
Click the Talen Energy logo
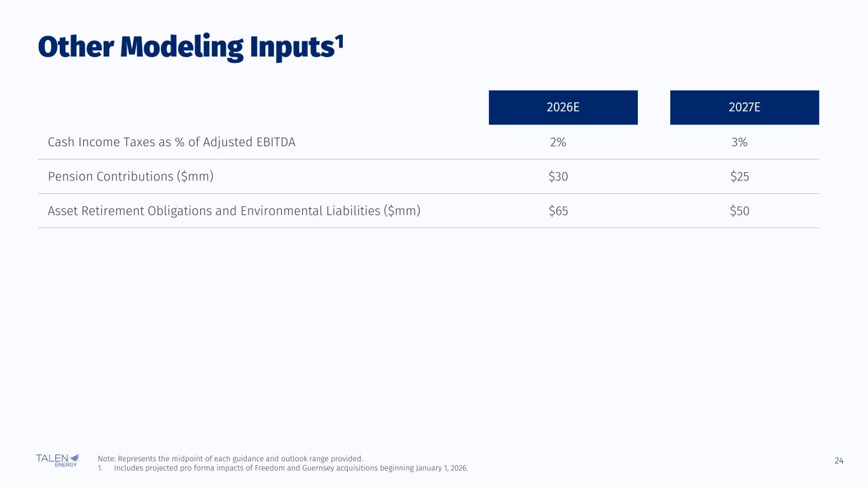pos(57,460)
